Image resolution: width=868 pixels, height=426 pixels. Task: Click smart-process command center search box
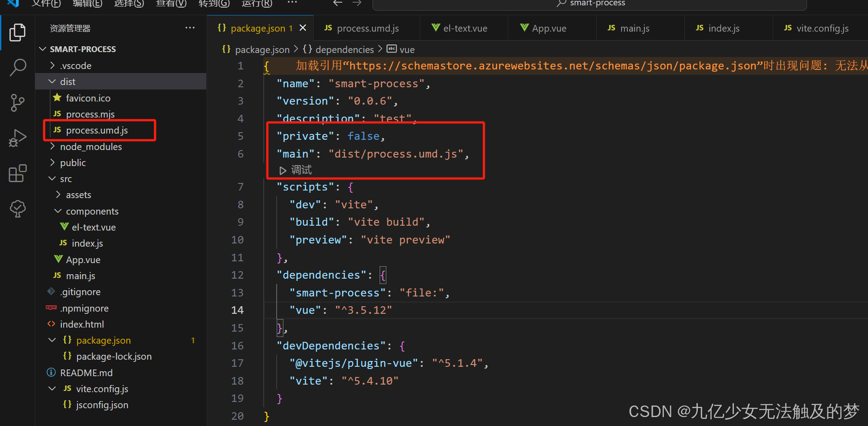click(x=589, y=4)
